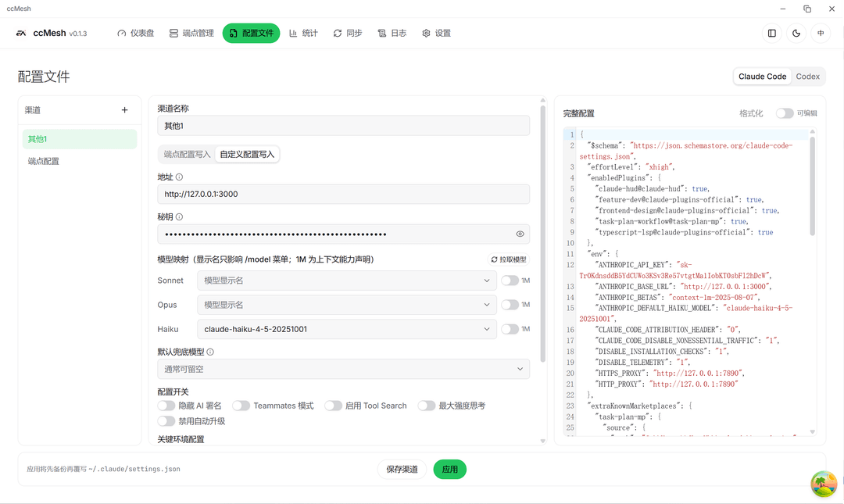Click the info icon beside 默认兜底模型
Screen dimensions: 844x504
tap(210, 352)
